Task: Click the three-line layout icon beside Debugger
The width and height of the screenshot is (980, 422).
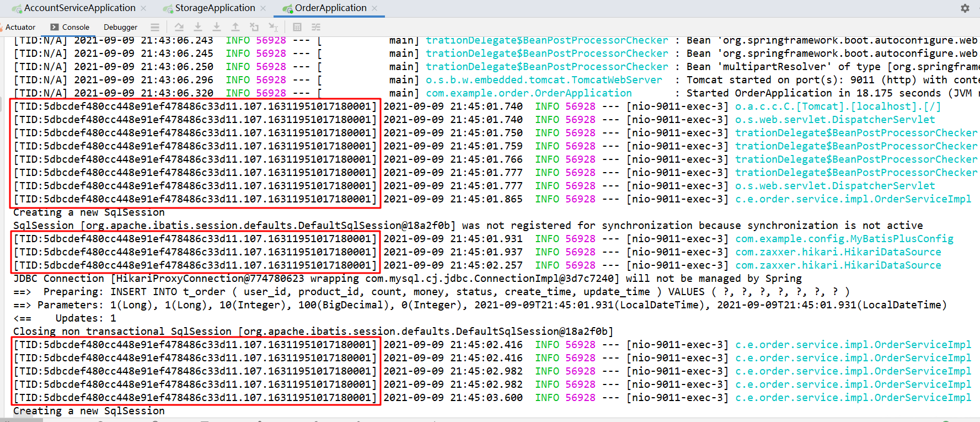Action: pyautogui.click(x=155, y=27)
